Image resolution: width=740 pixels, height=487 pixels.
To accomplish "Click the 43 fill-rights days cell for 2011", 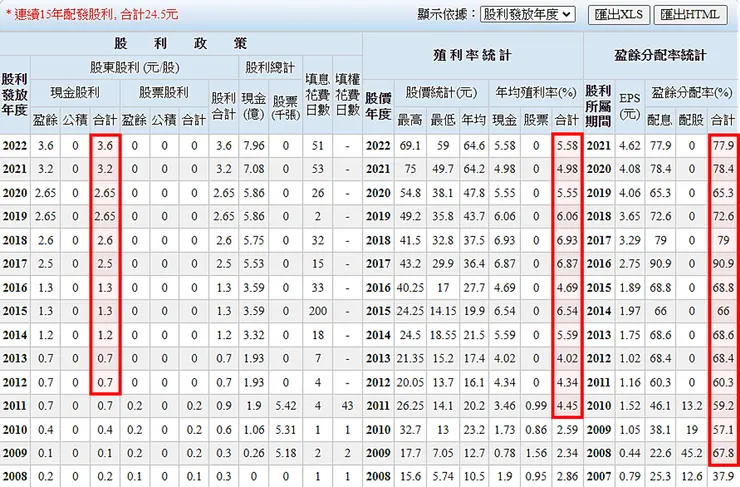I will click(x=347, y=406).
